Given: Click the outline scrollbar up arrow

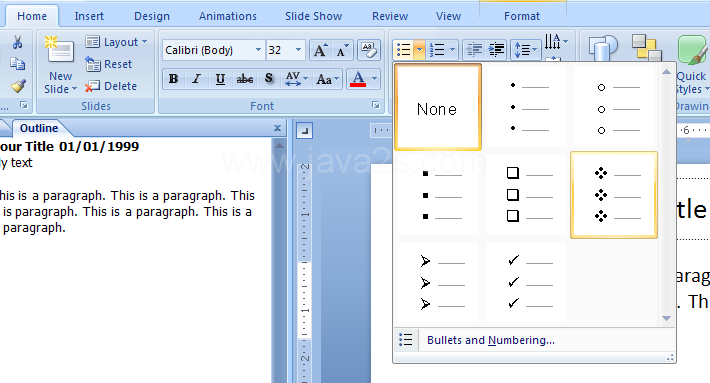Looking at the screenshot, I should tap(279, 146).
